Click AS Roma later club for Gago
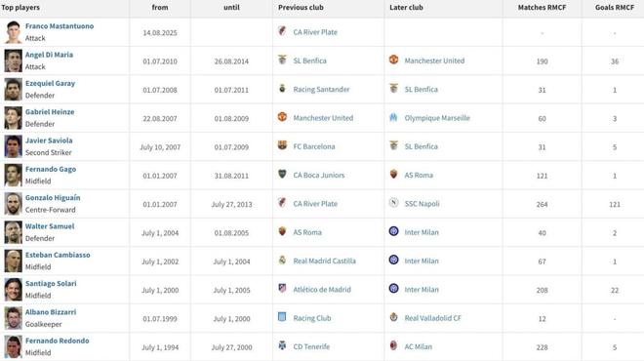The width and height of the screenshot is (644, 361). tap(419, 175)
